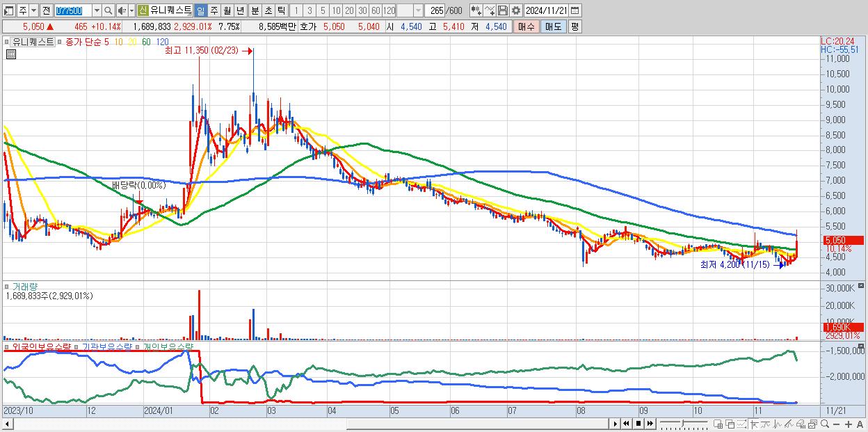Toggle the 종가 단순 moving average checkbox

coord(61,42)
